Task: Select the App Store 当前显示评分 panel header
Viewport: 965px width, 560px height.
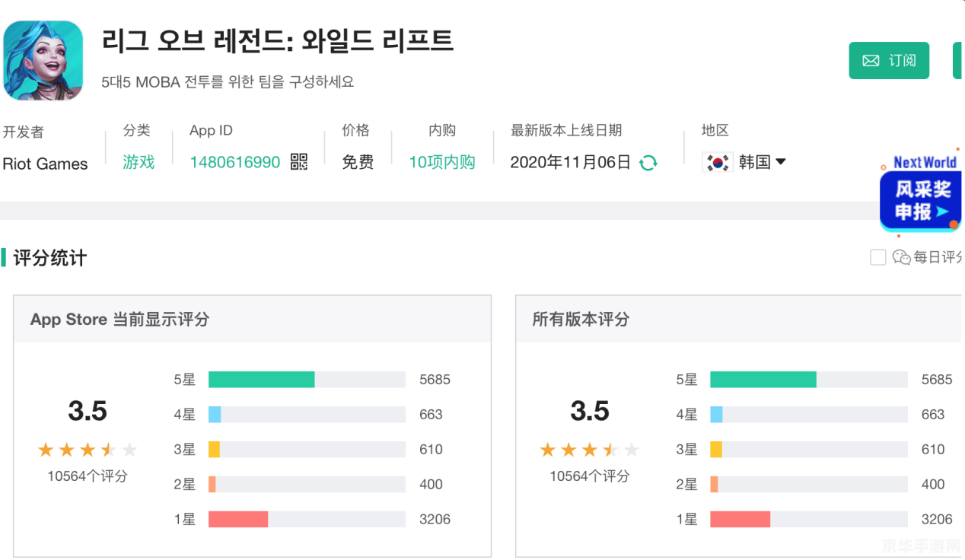Action: point(119,320)
